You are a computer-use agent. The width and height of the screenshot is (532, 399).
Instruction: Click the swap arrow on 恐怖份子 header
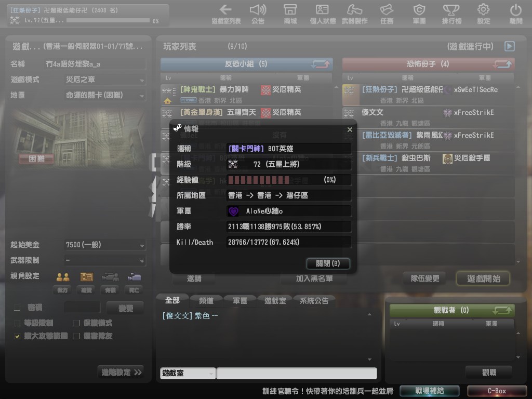pos(503,64)
